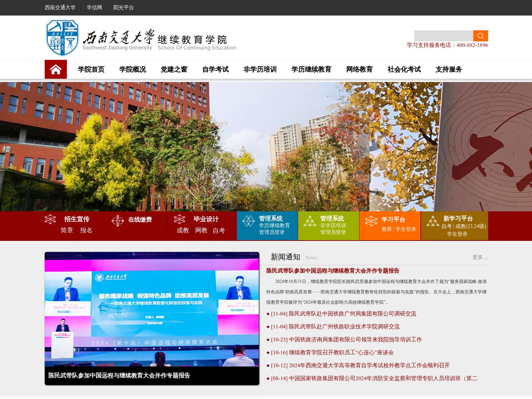The height and width of the screenshot is (399, 532).
Task: Open the 支持服务 menu item
Action: 449,69
